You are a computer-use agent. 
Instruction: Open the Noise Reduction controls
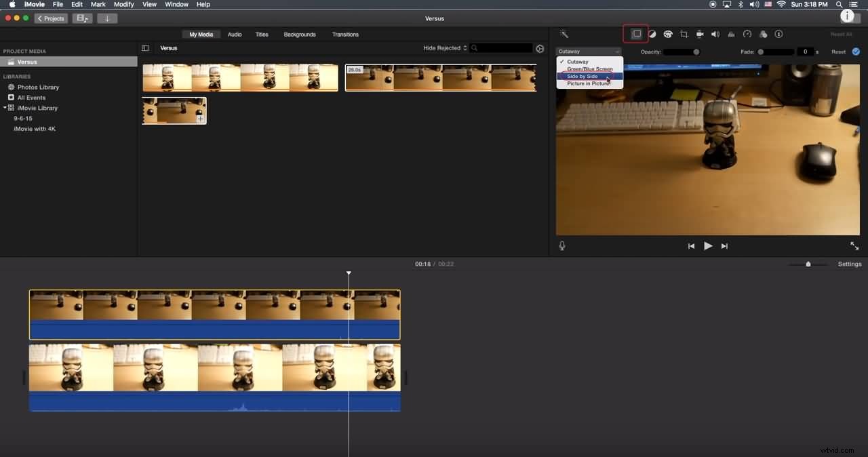click(731, 34)
